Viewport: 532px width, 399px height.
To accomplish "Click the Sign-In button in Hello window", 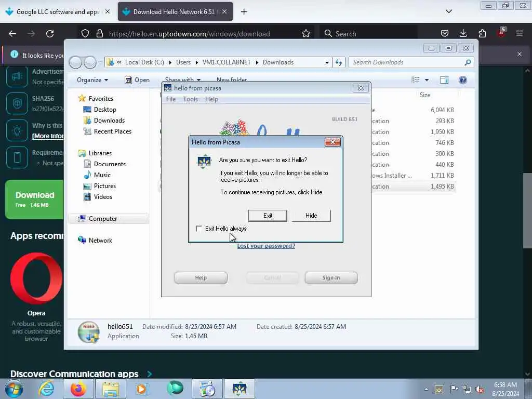I will (331, 277).
